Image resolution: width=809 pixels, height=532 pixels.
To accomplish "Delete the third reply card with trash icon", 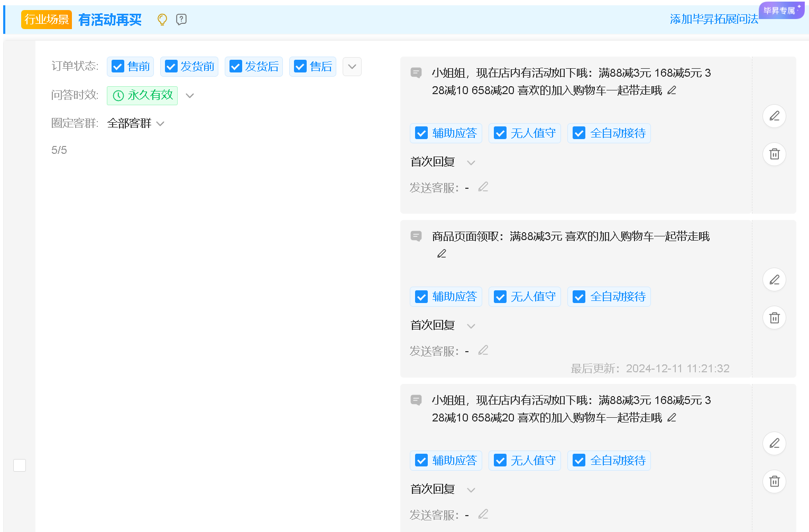I will [x=774, y=482].
